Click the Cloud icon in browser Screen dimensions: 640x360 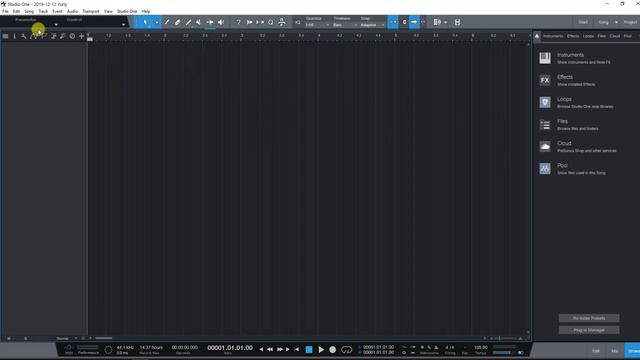pyautogui.click(x=545, y=146)
